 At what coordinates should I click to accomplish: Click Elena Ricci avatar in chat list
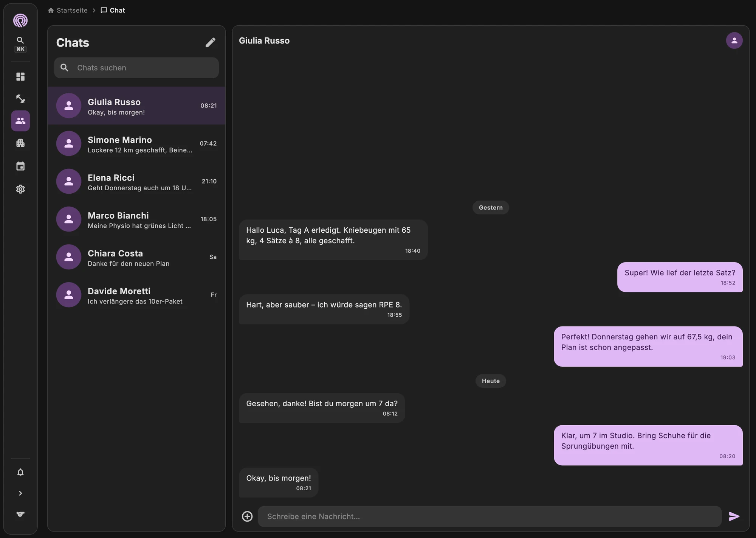(69, 181)
